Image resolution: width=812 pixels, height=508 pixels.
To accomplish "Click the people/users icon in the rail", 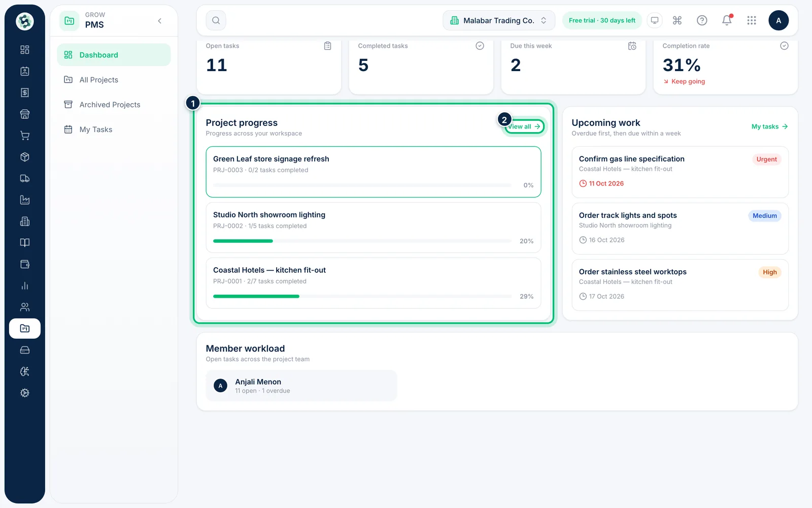I will (x=24, y=307).
